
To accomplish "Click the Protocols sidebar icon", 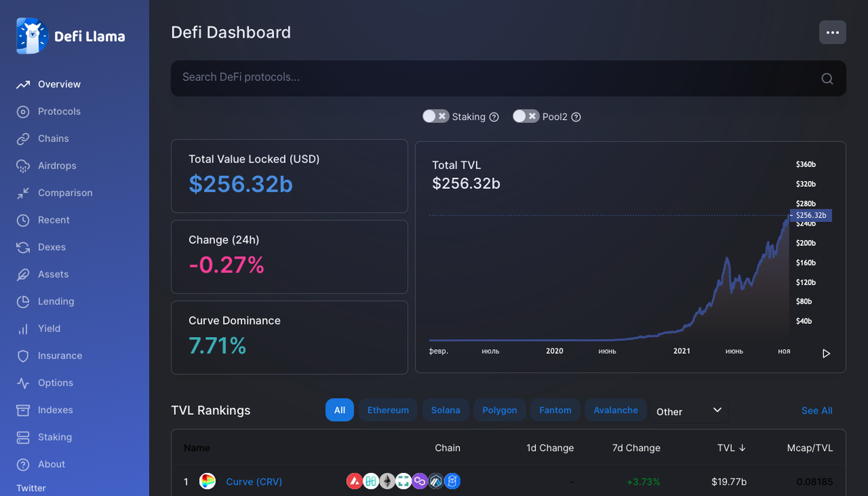I will pyautogui.click(x=23, y=111).
